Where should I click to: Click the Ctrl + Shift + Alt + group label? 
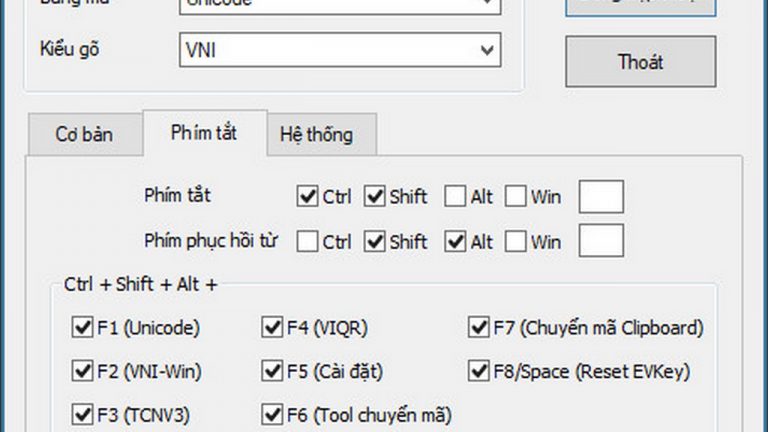click(141, 284)
